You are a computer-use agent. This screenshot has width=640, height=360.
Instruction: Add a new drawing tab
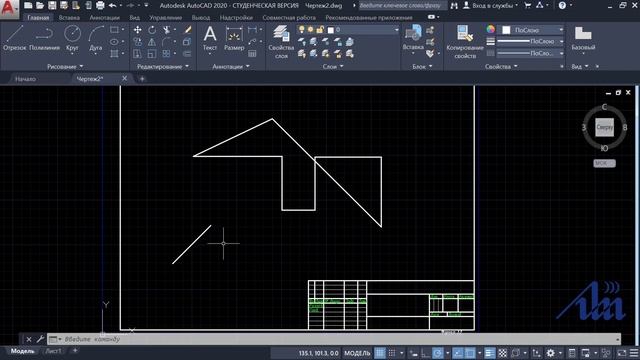142,79
